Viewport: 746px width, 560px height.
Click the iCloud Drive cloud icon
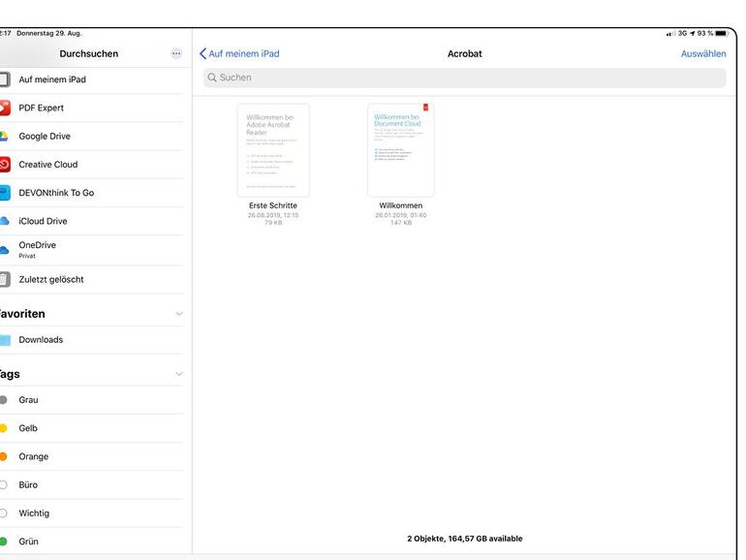click(4, 221)
